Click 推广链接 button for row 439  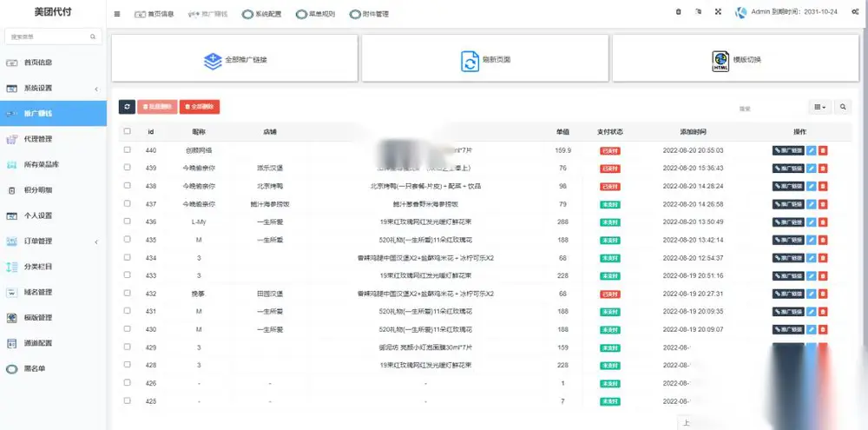click(788, 169)
